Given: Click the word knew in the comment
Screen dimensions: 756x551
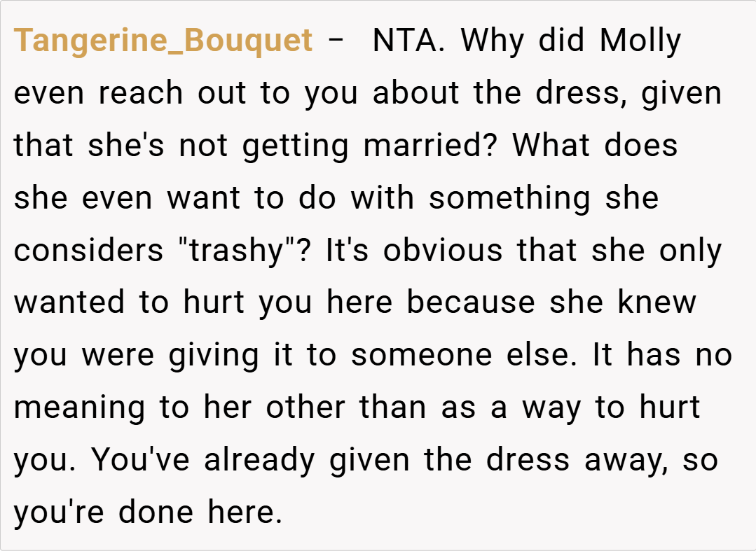Looking at the screenshot, I should tap(657, 302).
